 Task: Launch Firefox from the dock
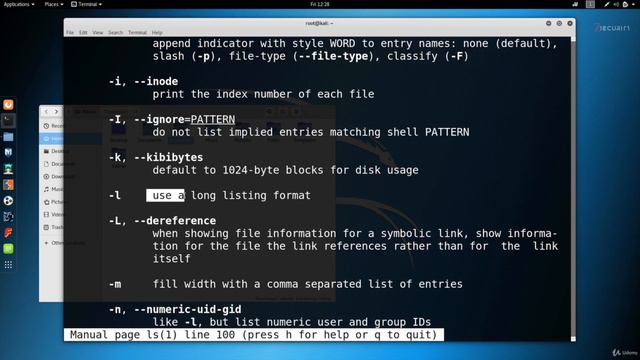tap(8, 105)
